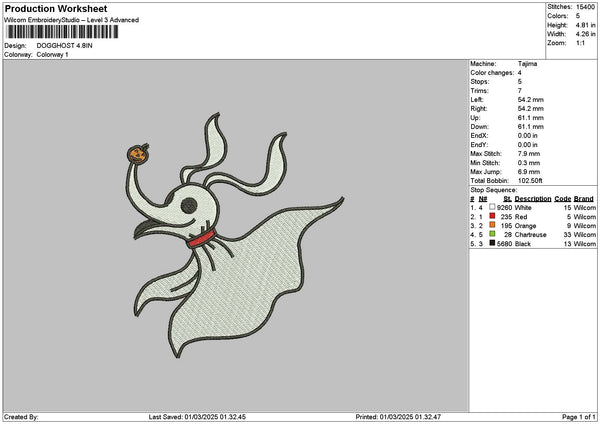Click the 'Description' column header
Image resolution: width=600 pixels, height=424 pixels.
point(533,199)
